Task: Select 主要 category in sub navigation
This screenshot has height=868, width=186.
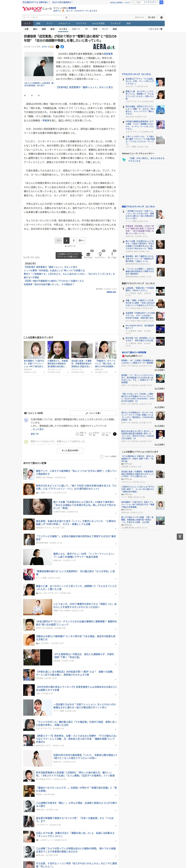Action: tap(26, 29)
